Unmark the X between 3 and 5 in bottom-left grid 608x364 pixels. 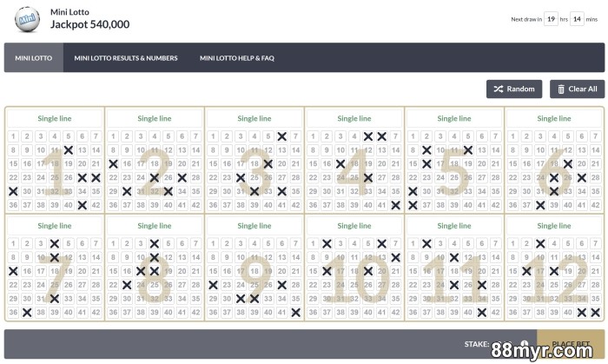[x=55, y=244]
